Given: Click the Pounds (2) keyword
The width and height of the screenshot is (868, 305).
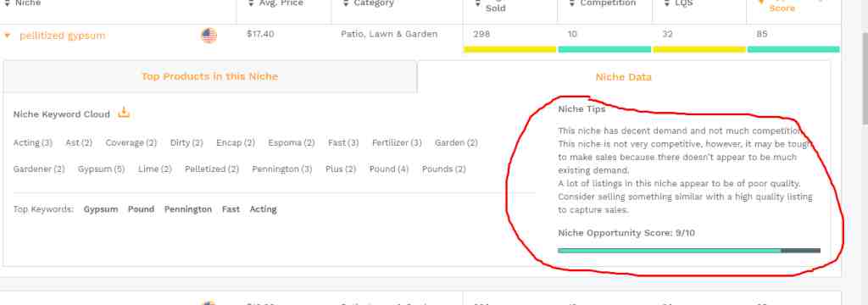Looking at the screenshot, I should (444, 169).
